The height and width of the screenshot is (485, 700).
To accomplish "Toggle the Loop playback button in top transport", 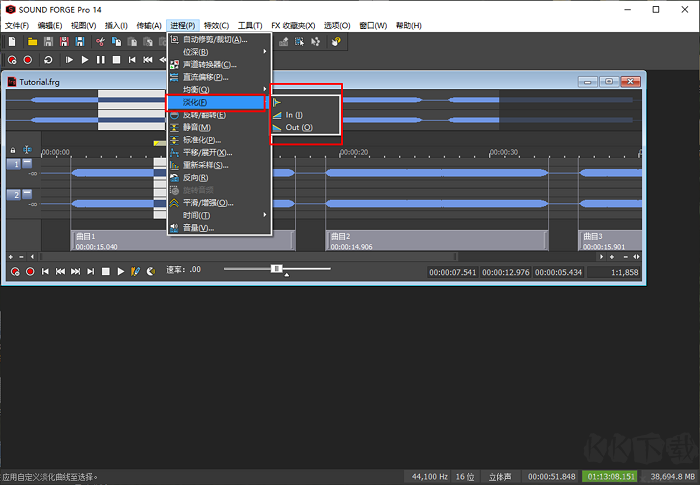I will (48, 60).
